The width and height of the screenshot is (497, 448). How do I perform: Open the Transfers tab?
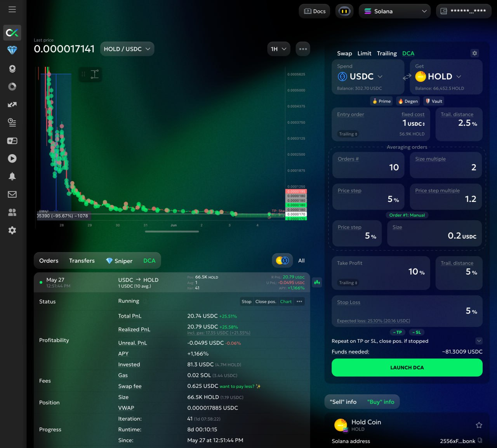click(x=82, y=261)
